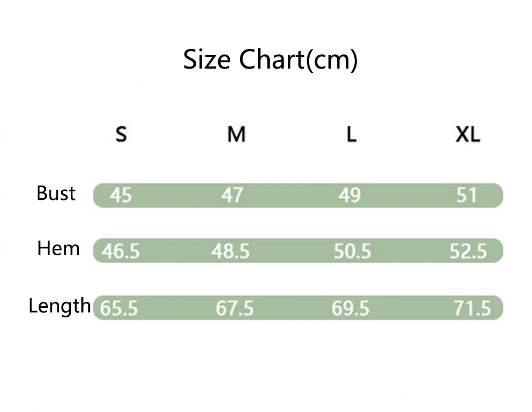The image size is (532, 412).
Task: Click Length value 71.5 for size XL
Action: point(472,308)
